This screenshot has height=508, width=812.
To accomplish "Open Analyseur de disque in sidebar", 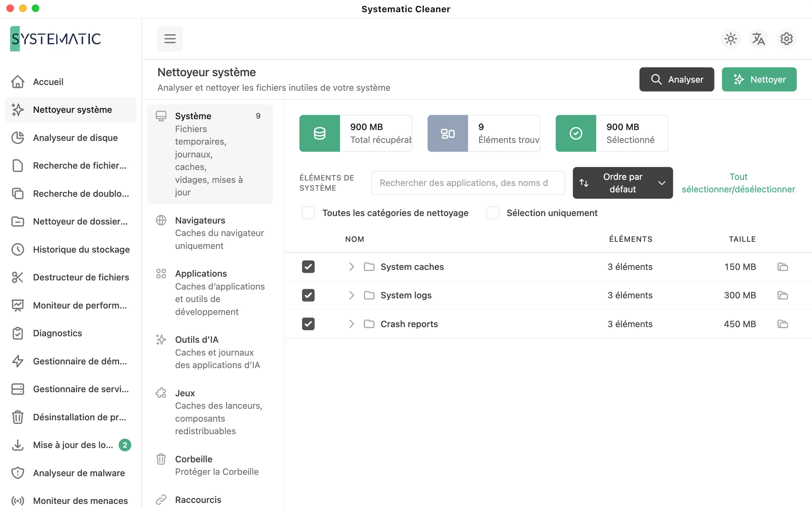I will coord(71,137).
